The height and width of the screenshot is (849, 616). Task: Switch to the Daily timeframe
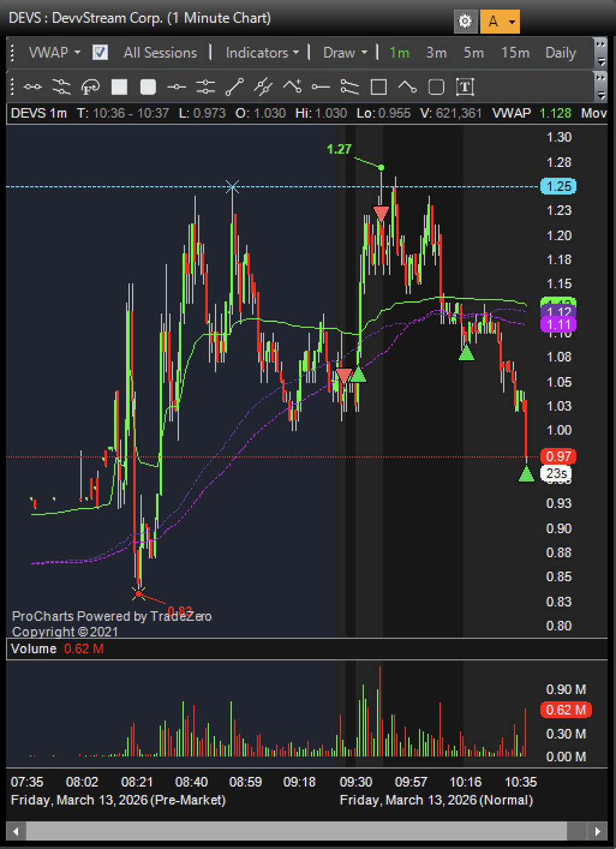561,52
